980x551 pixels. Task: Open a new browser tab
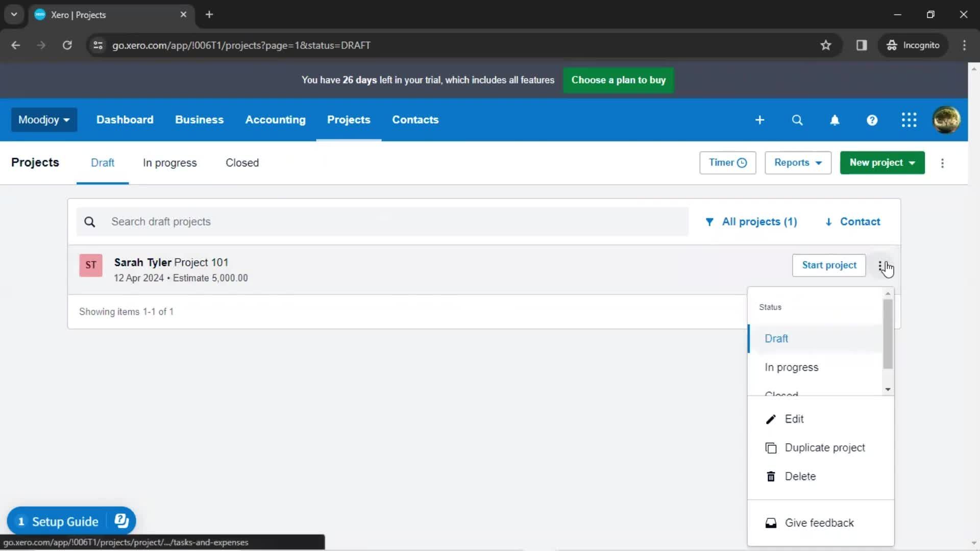click(x=209, y=14)
